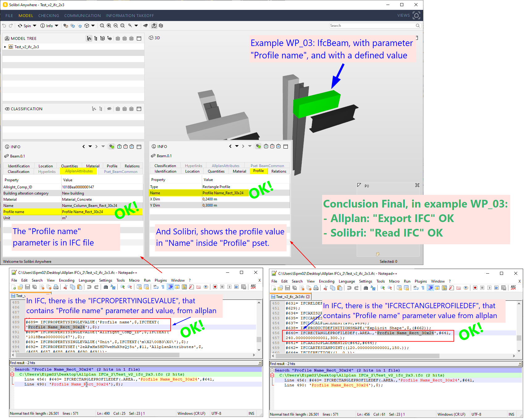Toggle the first Model Tree hierarchy view button
The height and width of the screenshot is (420, 525).
[89, 38]
